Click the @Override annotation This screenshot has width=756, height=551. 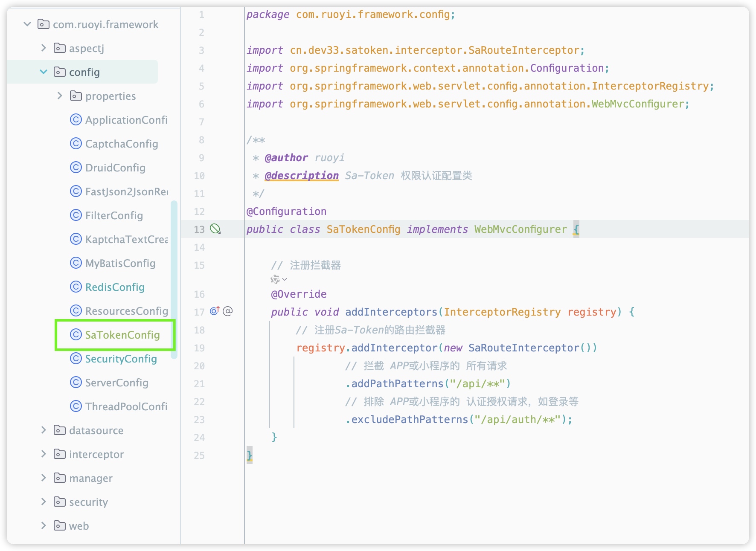(299, 294)
